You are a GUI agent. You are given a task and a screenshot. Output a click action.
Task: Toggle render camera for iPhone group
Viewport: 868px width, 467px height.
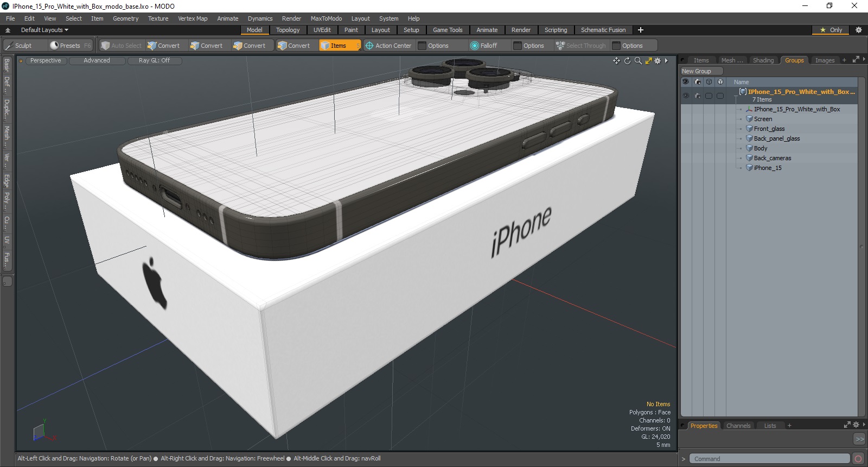[x=698, y=96]
